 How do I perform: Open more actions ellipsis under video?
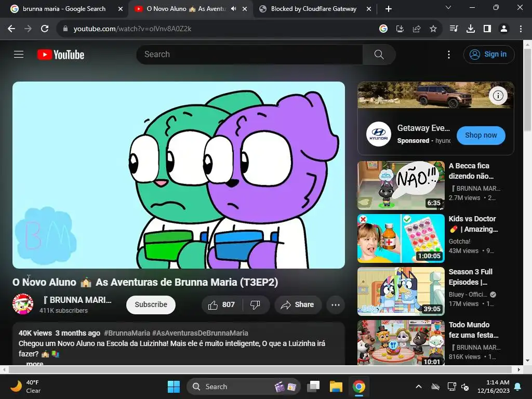[x=336, y=304]
